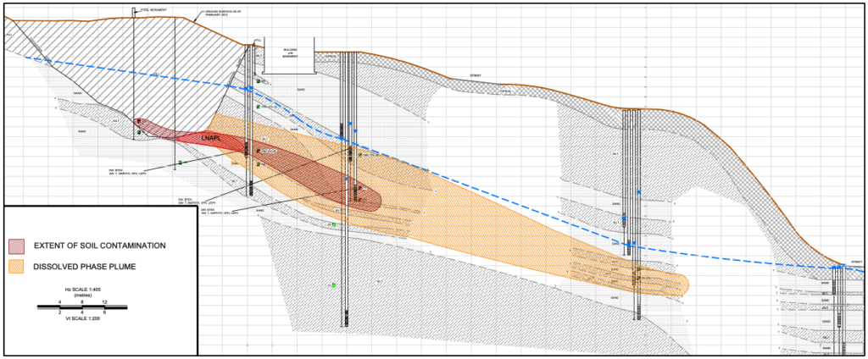The width and height of the screenshot is (868, 359).
Task: Click the FILL label beside the building
Action: (x=259, y=41)
